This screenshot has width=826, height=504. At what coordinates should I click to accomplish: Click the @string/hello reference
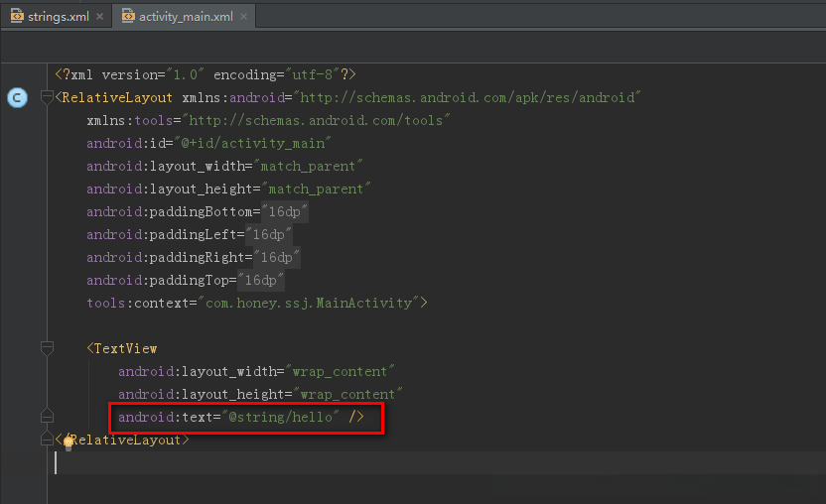pos(280,417)
